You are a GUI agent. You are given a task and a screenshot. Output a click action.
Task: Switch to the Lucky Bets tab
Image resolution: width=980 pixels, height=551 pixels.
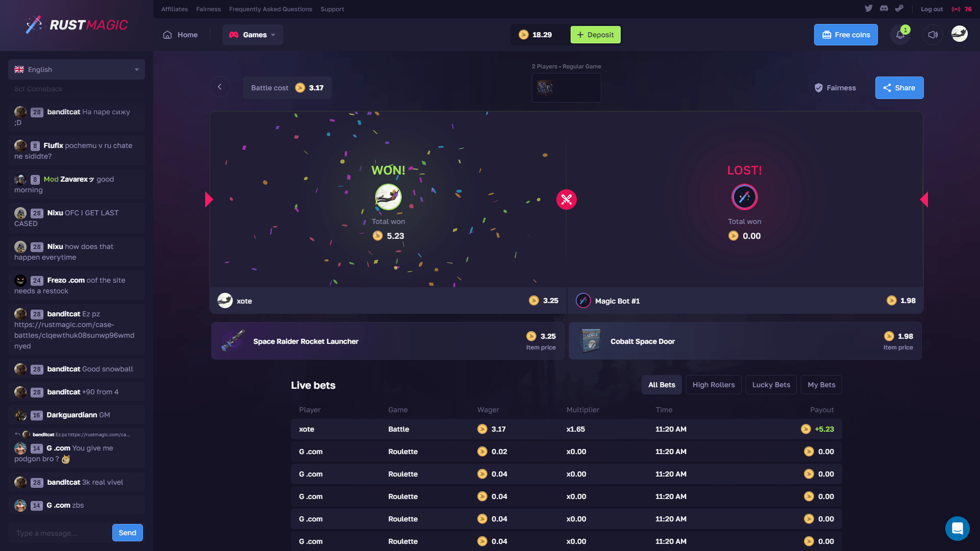(x=771, y=385)
